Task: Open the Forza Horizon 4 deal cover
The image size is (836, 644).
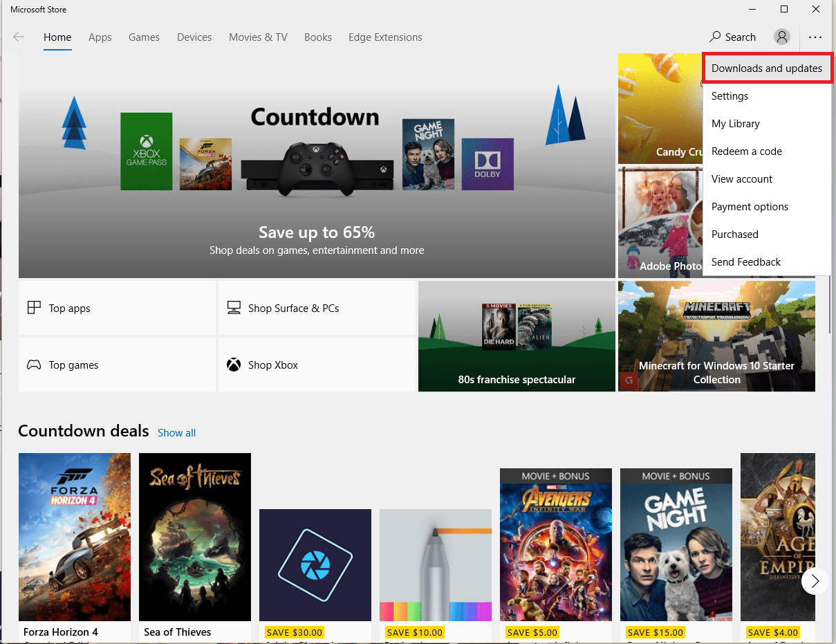Action: point(75,537)
